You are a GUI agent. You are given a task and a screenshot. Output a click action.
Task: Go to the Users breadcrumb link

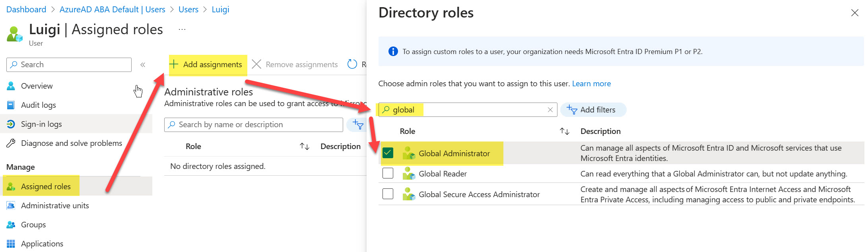click(188, 10)
